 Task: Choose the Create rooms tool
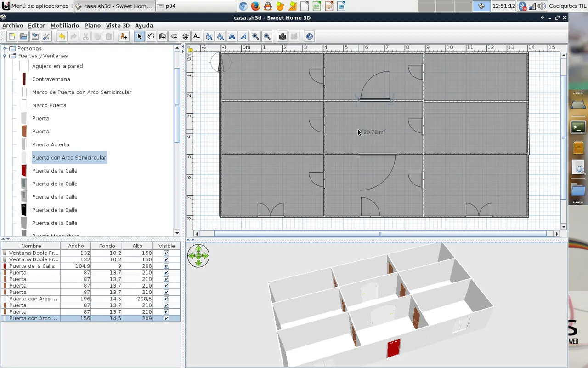[x=174, y=36]
